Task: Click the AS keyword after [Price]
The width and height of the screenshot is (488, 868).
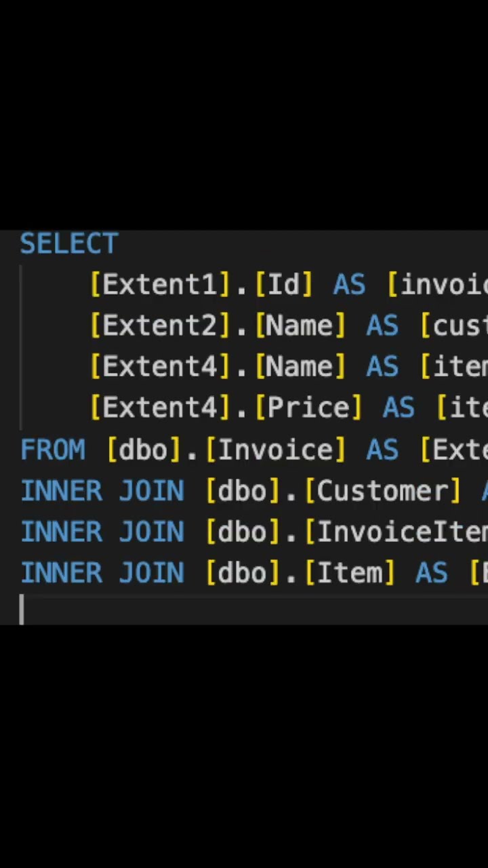Action: (x=399, y=408)
